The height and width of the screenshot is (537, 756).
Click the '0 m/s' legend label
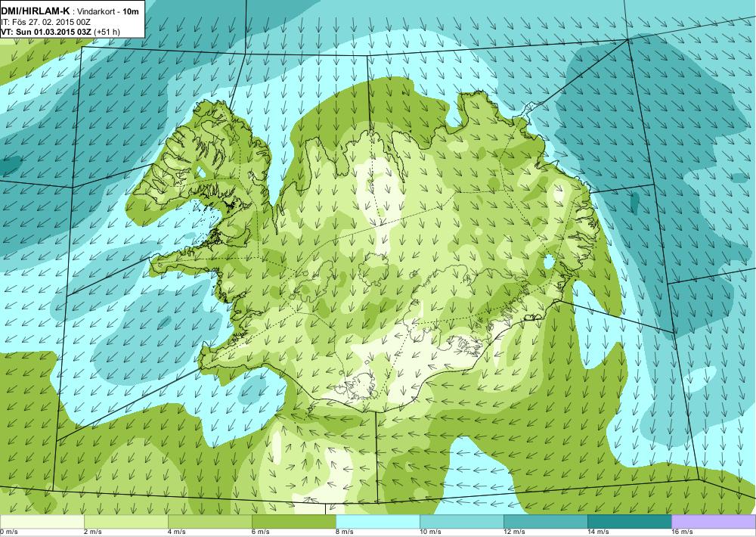pyautogui.click(x=9, y=532)
